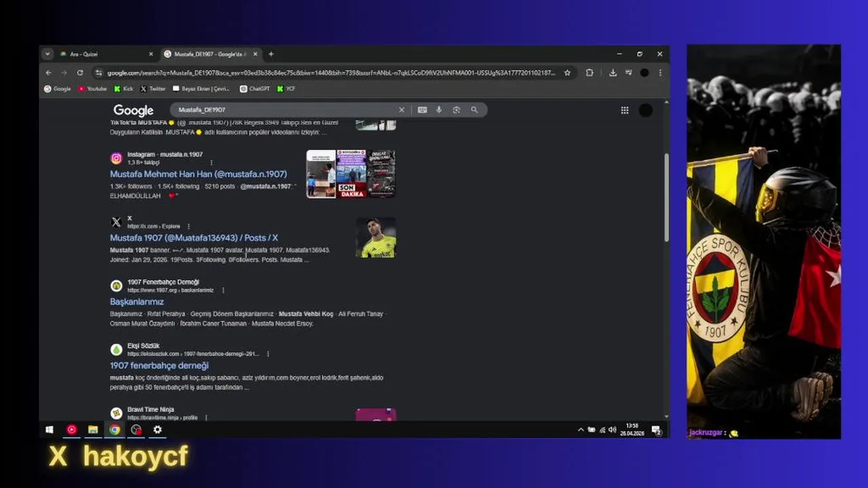
Task: Open the tab search dropdown arrow
Action: point(47,54)
